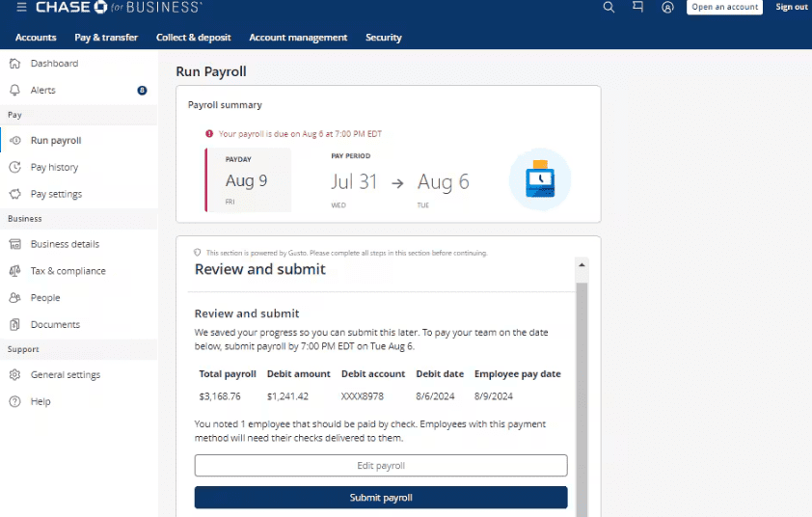812x517 pixels.
Task: Click the Aug 6 pay period end
Action: coord(444,182)
